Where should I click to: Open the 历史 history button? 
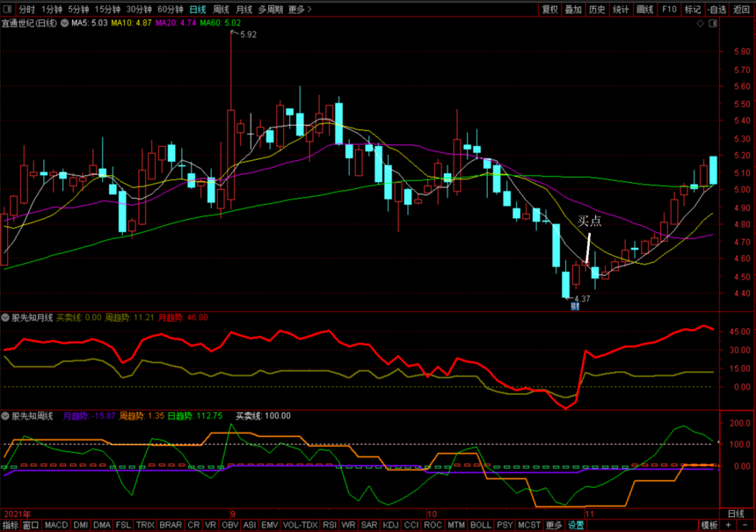(x=597, y=9)
